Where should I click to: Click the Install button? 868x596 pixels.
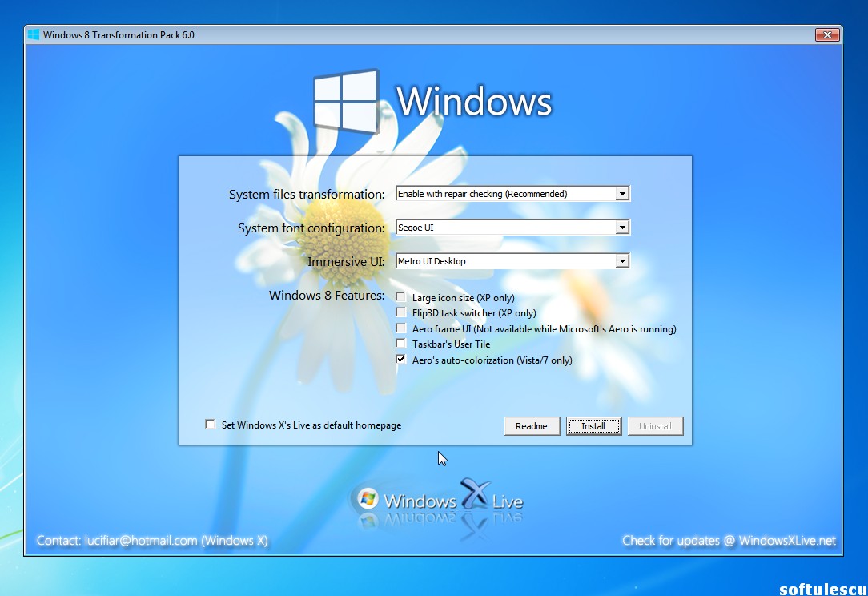tap(593, 426)
